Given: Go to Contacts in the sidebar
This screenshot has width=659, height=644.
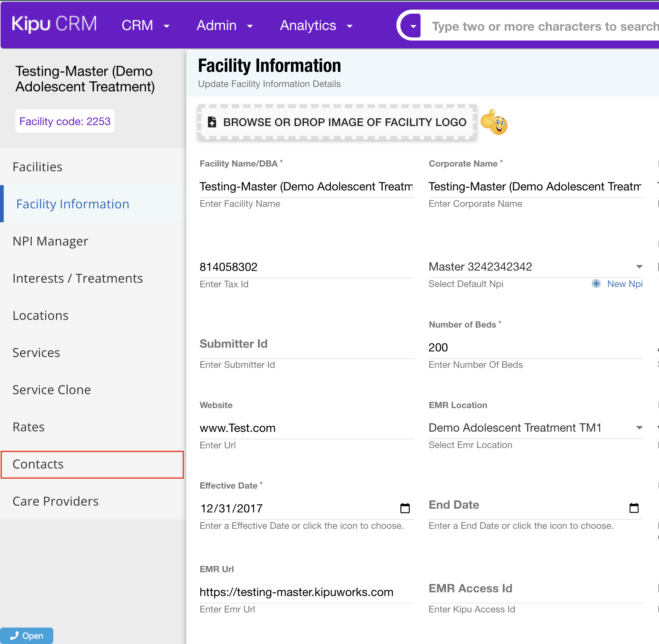Looking at the screenshot, I should pos(38,464).
